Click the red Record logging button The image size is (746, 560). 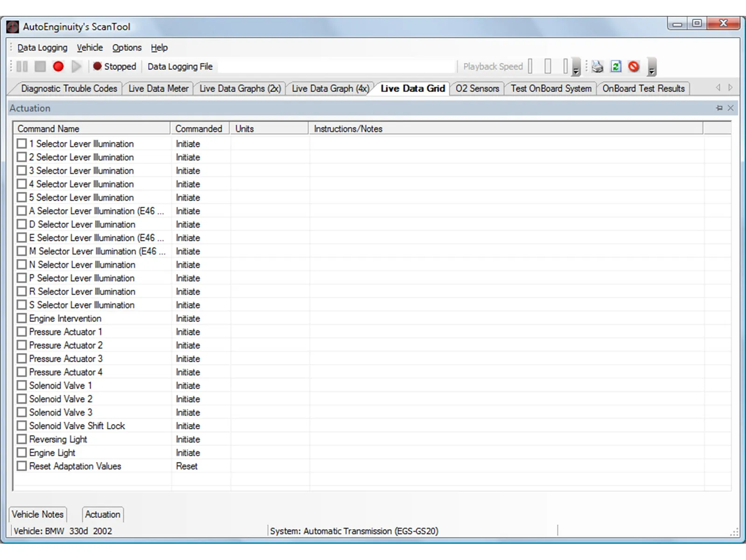point(58,67)
